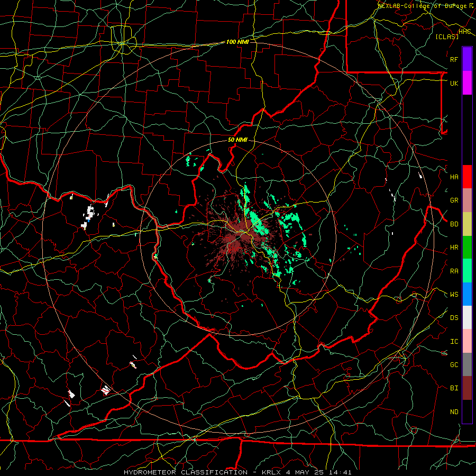Screen dimensions: 476x476
Task: Click the HA legend label
Action: [x=454, y=177]
